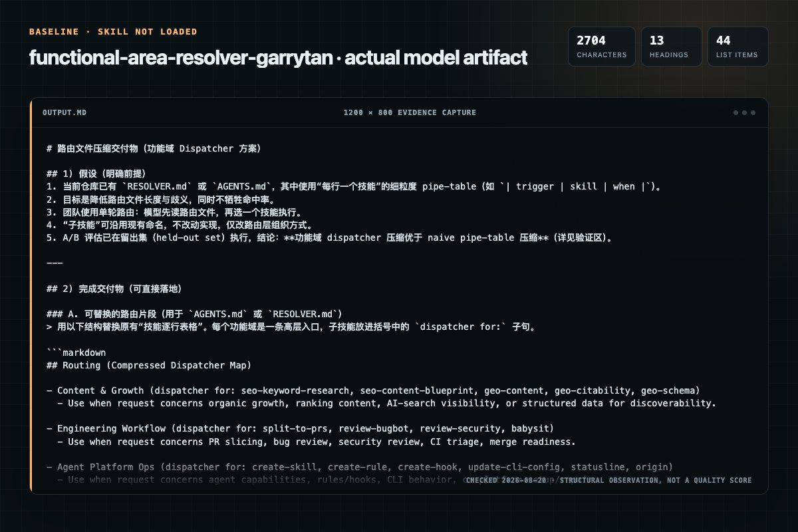Click the '---' separator line in the document
798x532 pixels.
coord(55,263)
